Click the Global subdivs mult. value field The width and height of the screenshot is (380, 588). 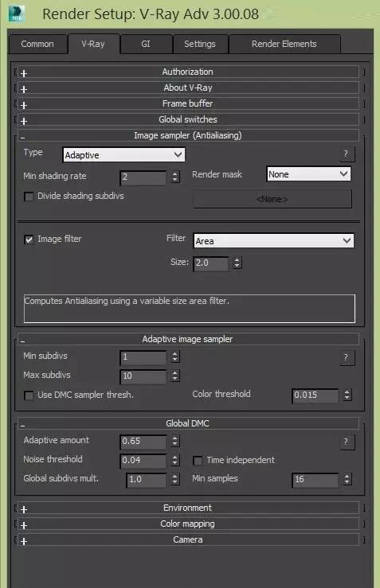pos(147,480)
